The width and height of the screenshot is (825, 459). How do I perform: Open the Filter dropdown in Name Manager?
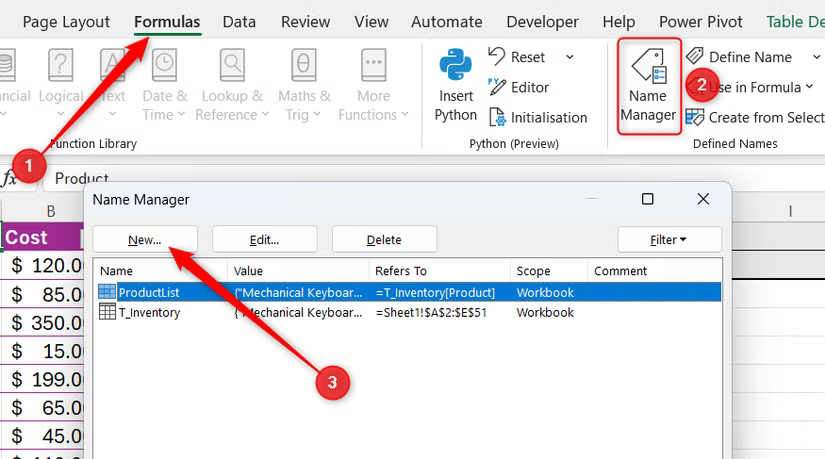(x=669, y=240)
